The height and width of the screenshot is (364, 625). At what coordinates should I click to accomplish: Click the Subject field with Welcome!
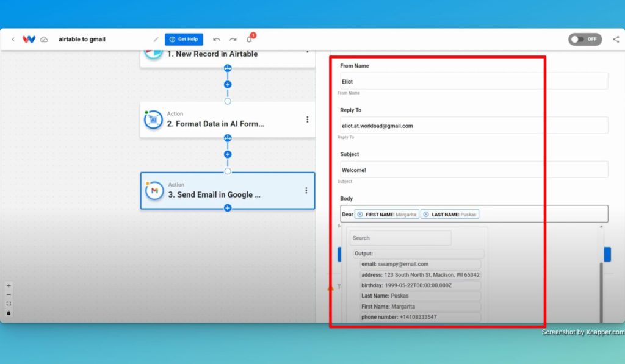tap(474, 170)
